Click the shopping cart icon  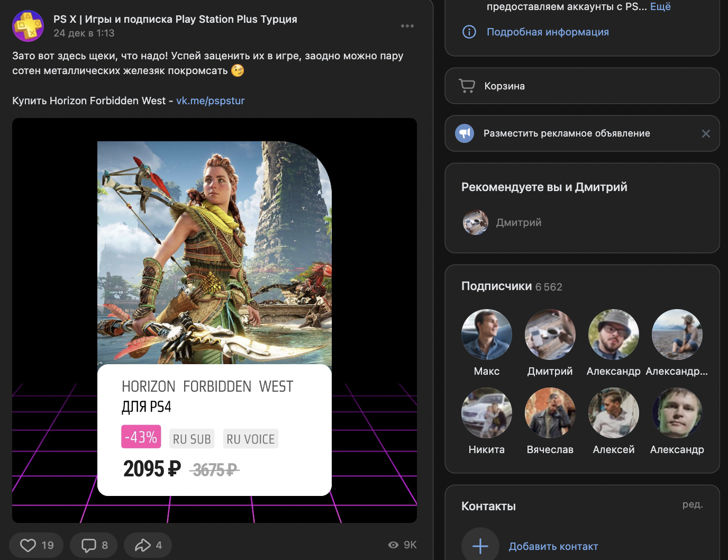467,86
